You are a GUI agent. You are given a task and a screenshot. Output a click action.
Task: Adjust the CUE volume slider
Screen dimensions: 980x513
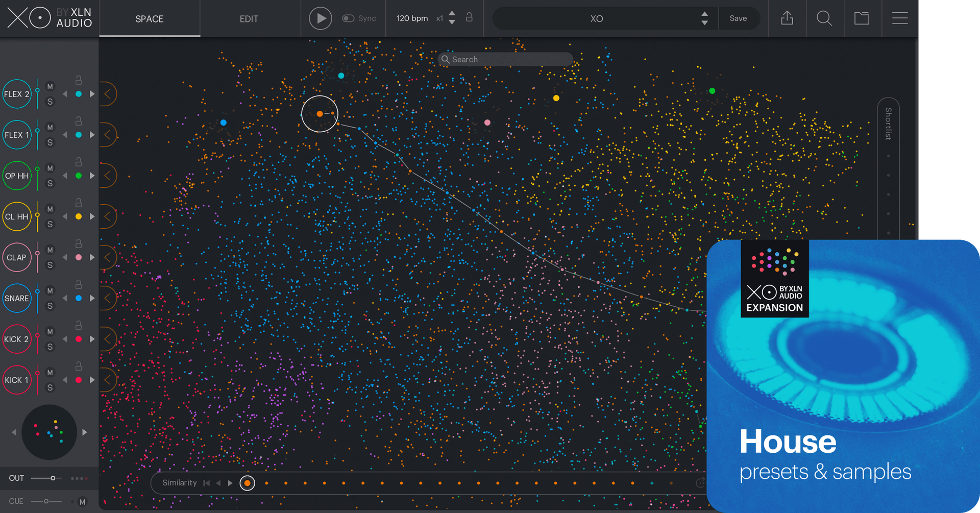[x=46, y=501]
